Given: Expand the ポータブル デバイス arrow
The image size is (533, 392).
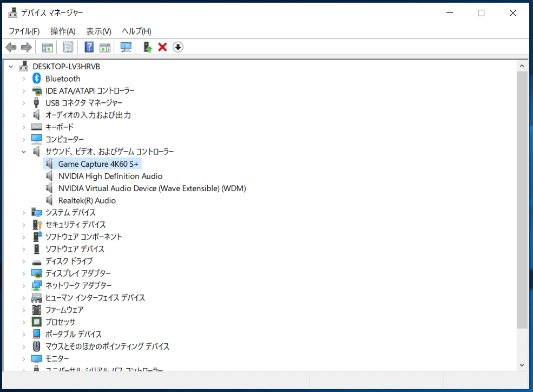Looking at the screenshot, I should coord(23,335).
